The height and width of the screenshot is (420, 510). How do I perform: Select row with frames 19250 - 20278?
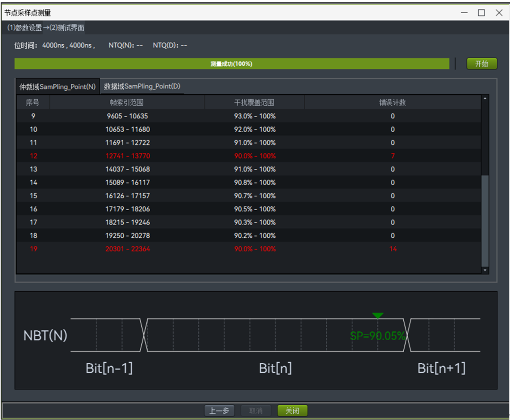pos(249,235)
